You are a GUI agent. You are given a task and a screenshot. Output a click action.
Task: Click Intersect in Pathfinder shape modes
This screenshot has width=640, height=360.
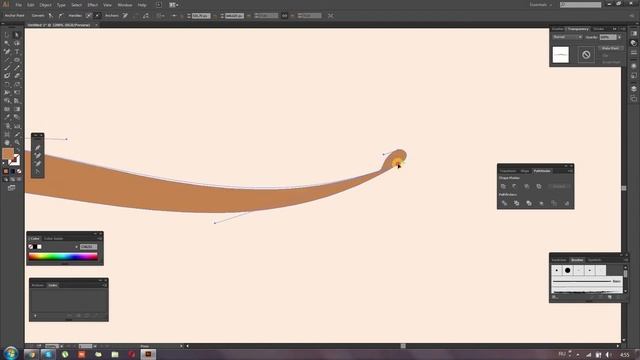[527, 186]
